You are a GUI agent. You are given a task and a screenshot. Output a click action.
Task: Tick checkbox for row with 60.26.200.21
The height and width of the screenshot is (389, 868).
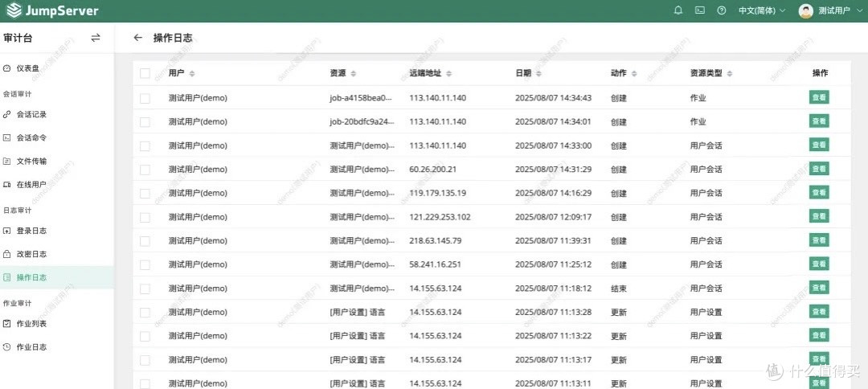[x=145, y=170]
